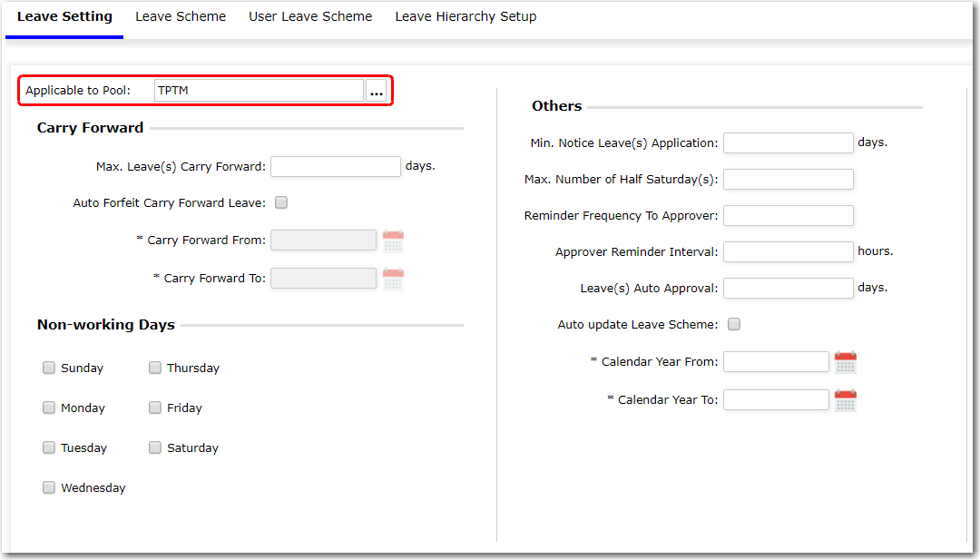
Task: Toggle the Friday checkbox
Action: 155,408
